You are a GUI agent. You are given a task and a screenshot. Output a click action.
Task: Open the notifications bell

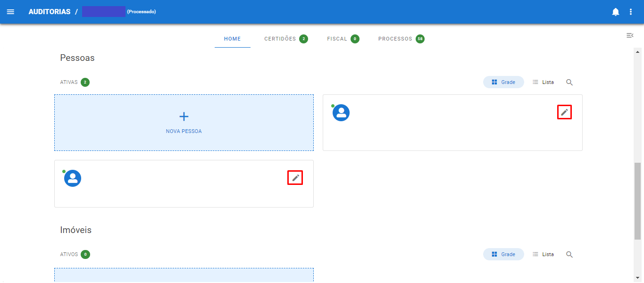[x=615, y=12]
